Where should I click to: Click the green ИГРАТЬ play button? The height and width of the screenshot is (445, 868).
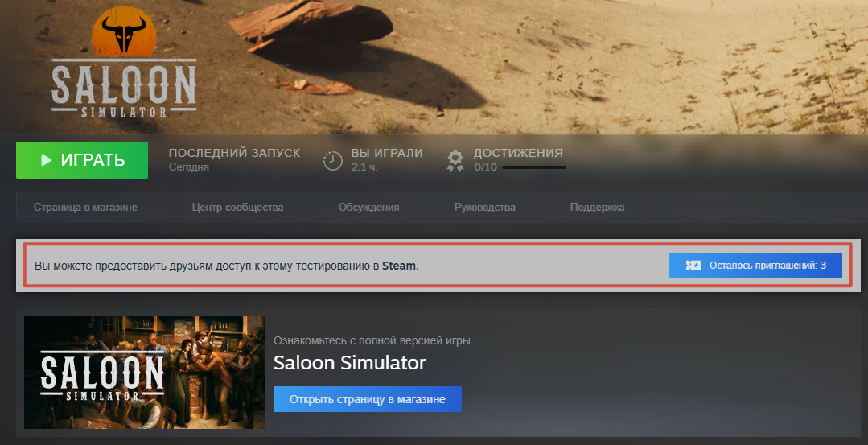pos(82,160)
